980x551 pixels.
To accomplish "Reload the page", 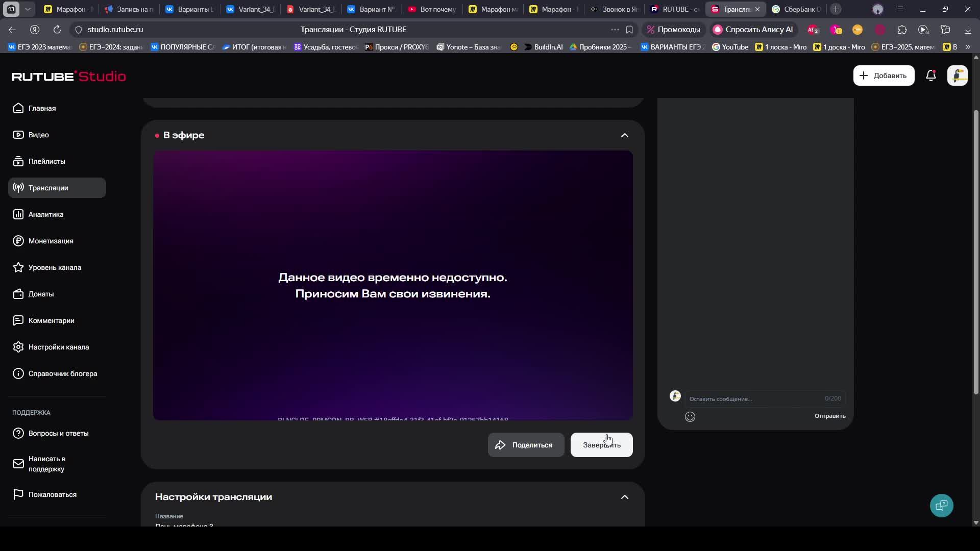I will tap(57, 30).
